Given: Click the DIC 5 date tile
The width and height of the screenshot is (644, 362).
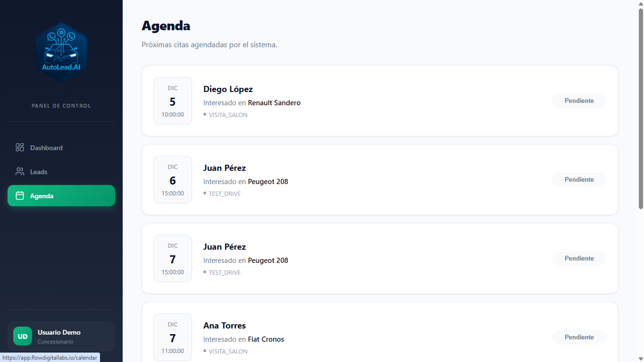Looking at the screenshot, I should pos(173,101).
